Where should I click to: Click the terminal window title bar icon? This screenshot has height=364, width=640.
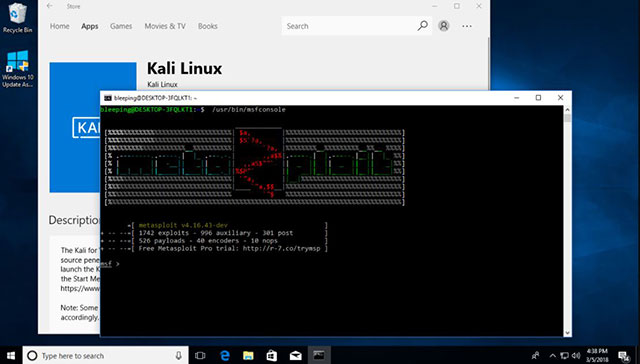(x=108, y=98)
